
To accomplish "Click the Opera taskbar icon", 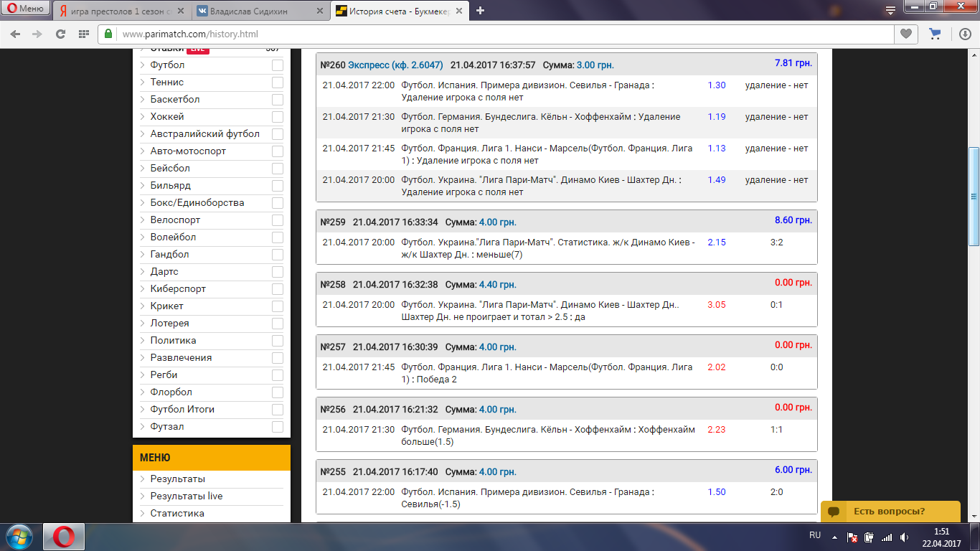I will (x=64, y=537).
